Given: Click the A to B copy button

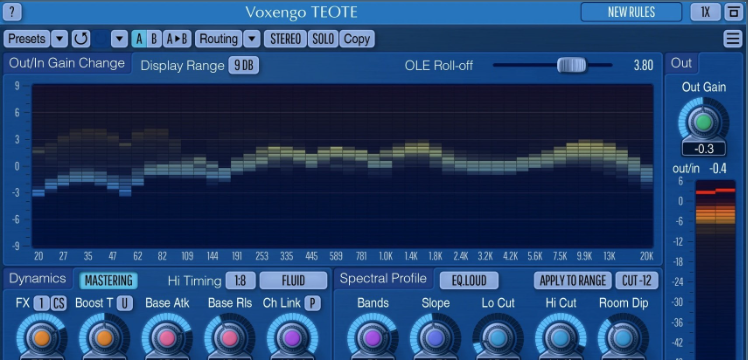Looking at the screenshot, I should pos(177,39).
